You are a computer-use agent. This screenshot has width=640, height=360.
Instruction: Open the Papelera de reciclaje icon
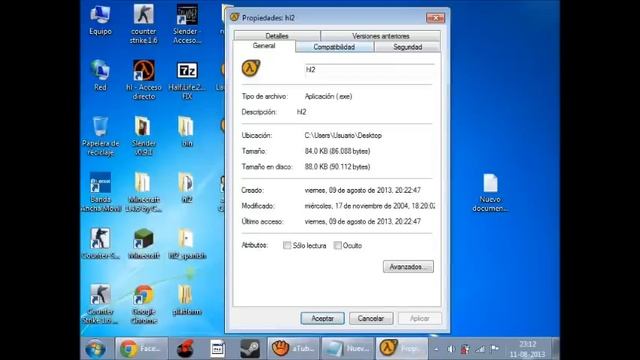point(100,136)
